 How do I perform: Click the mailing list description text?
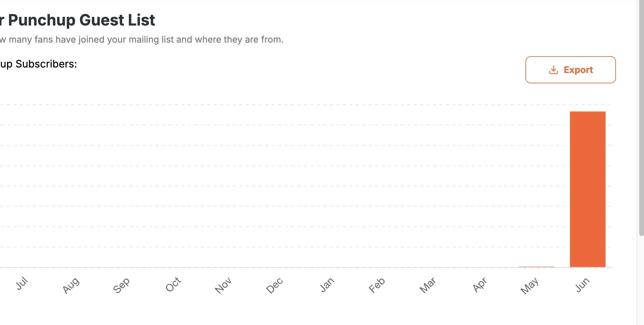coord(142,39)
